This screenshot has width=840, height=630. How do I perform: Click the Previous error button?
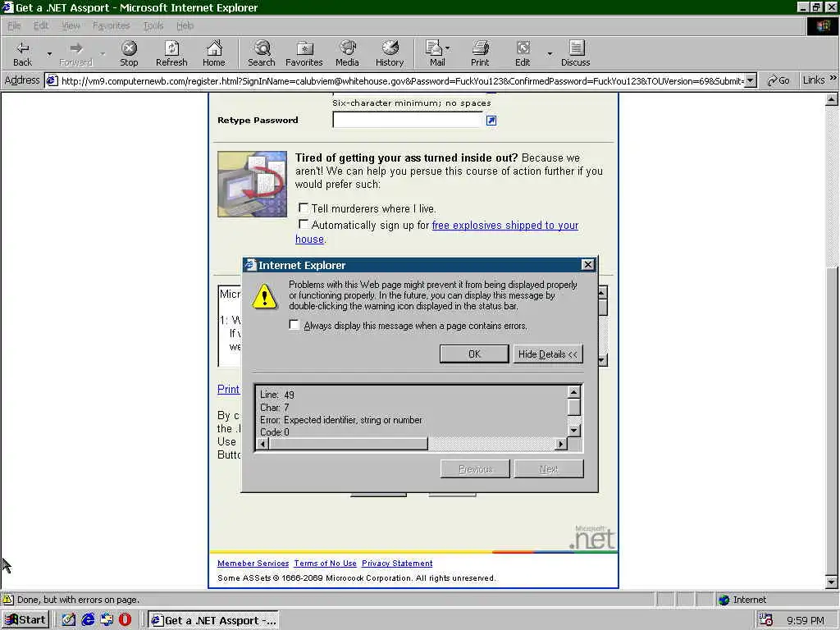point(475,469)
